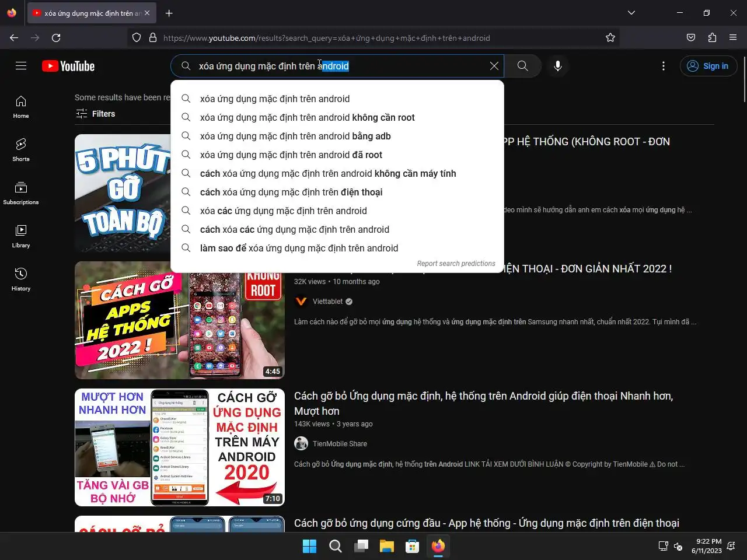This screenshot has width=747, height=560.
Task: Select suggestion "xóa ứng dụng mặc định trên android"
Action: (x=337, y=99)
